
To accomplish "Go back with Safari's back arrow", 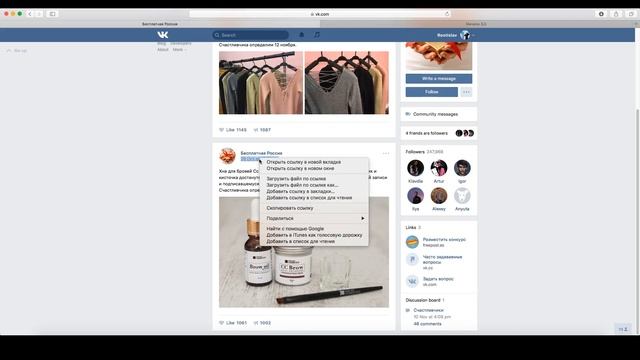I will tap(30, 14).
